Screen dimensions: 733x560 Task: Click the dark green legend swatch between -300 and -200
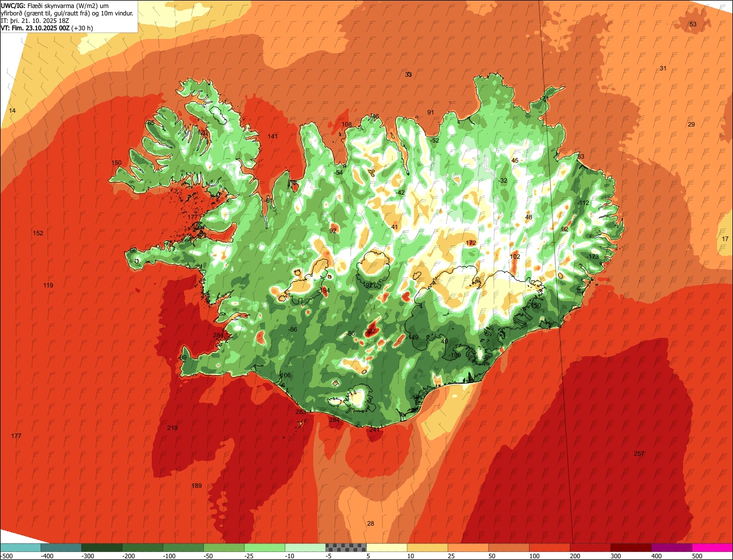pos(101,547)
